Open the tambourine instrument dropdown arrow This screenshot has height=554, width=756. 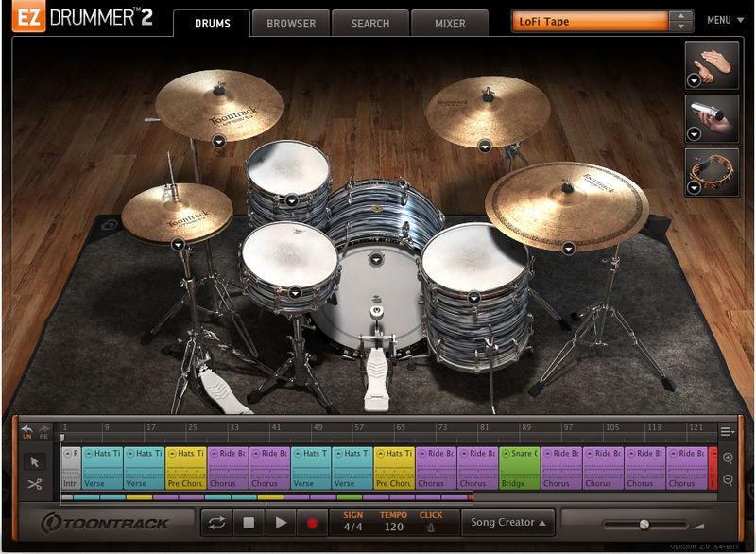pos(694,187)
